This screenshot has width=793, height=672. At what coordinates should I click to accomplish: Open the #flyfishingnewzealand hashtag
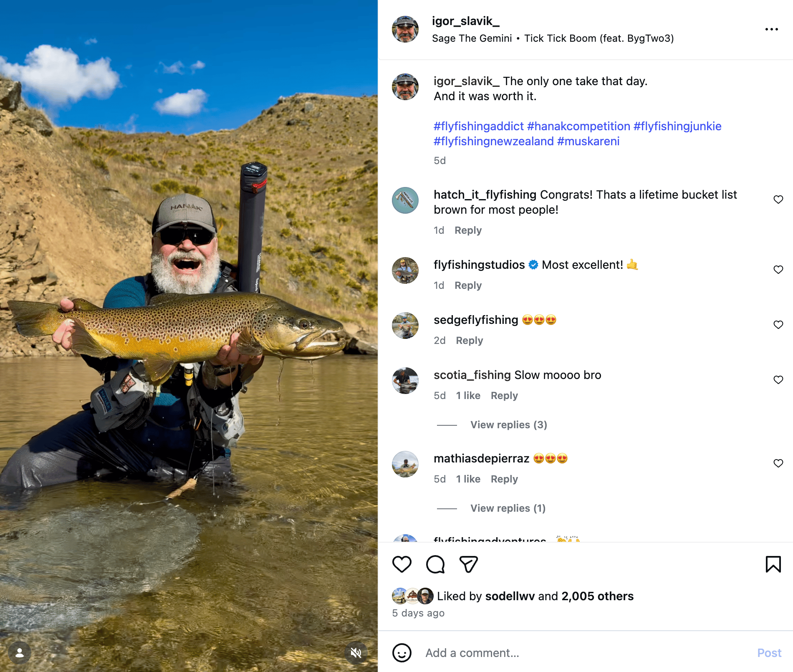click(493, 141)
